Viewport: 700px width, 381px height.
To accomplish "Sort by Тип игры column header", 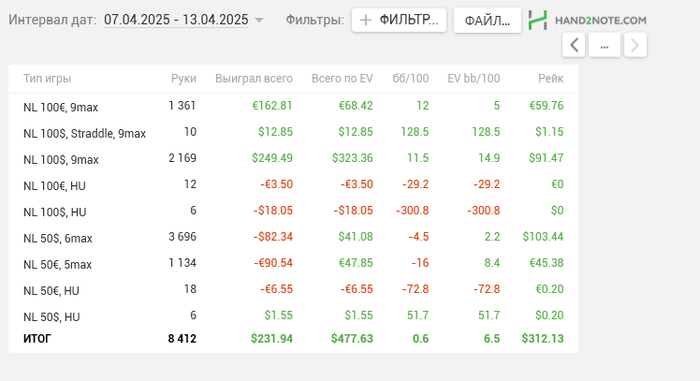I will pyautogui.click(x=47, y=79).
